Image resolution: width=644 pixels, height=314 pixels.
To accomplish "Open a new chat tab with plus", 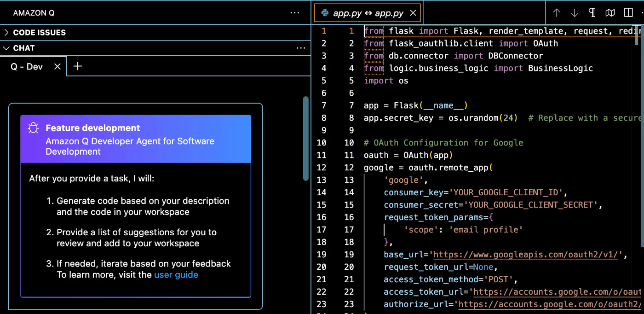I will (x=78, y=66).
